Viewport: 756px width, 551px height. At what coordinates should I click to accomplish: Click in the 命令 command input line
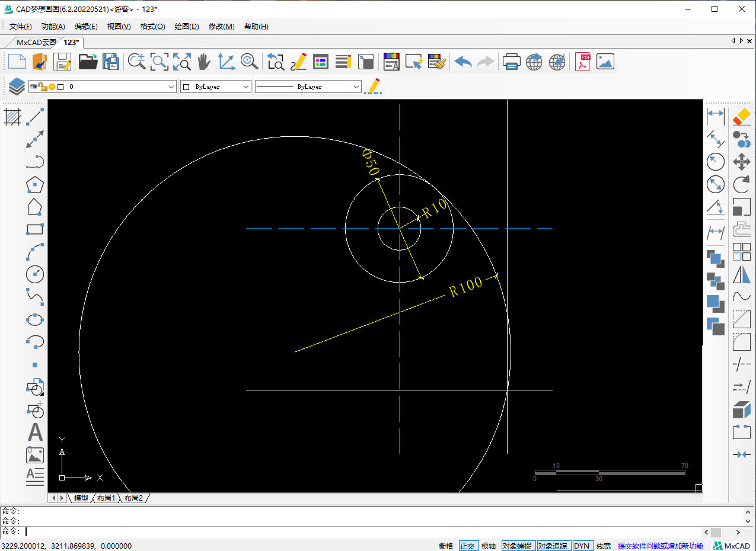coord(362,531)
